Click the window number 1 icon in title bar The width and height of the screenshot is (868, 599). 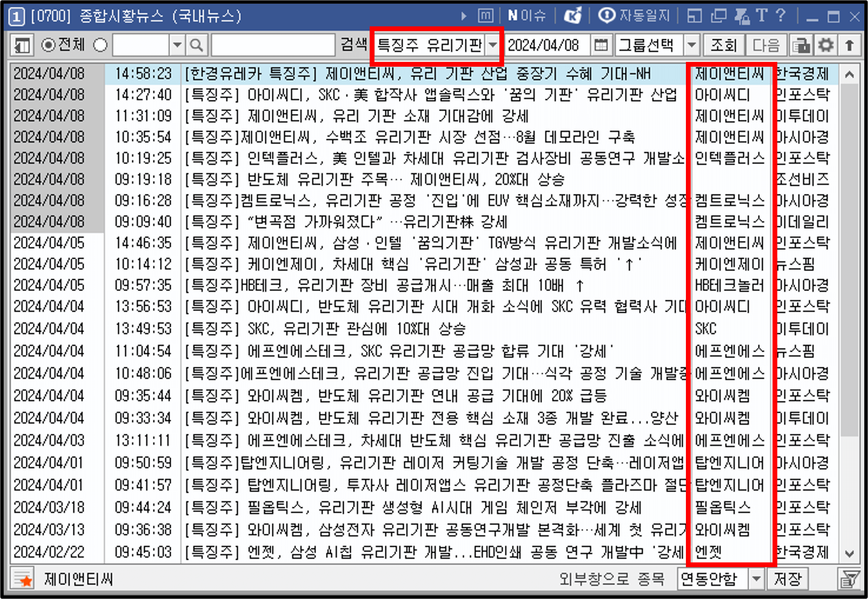pyautogui.click(x=16, y=17)
